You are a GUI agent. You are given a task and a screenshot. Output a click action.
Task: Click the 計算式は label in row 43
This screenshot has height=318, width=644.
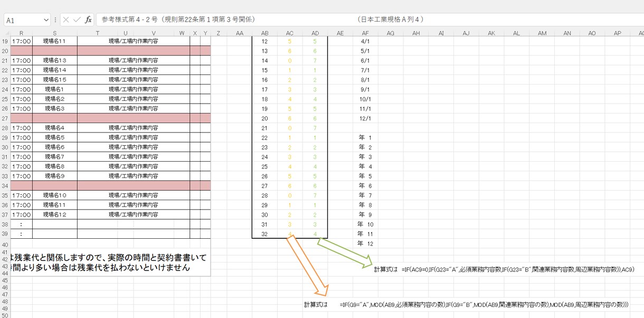(x=385, y=269)
